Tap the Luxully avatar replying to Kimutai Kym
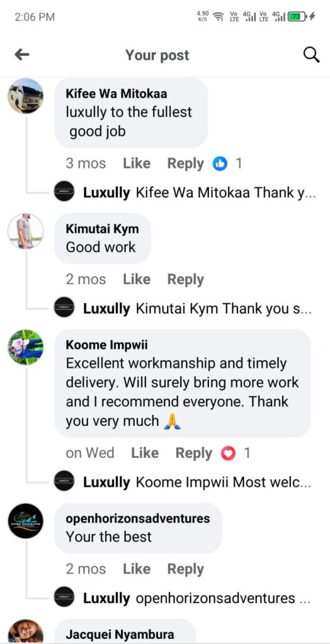Screen dimensions: 330x644 tap(64, 307)
